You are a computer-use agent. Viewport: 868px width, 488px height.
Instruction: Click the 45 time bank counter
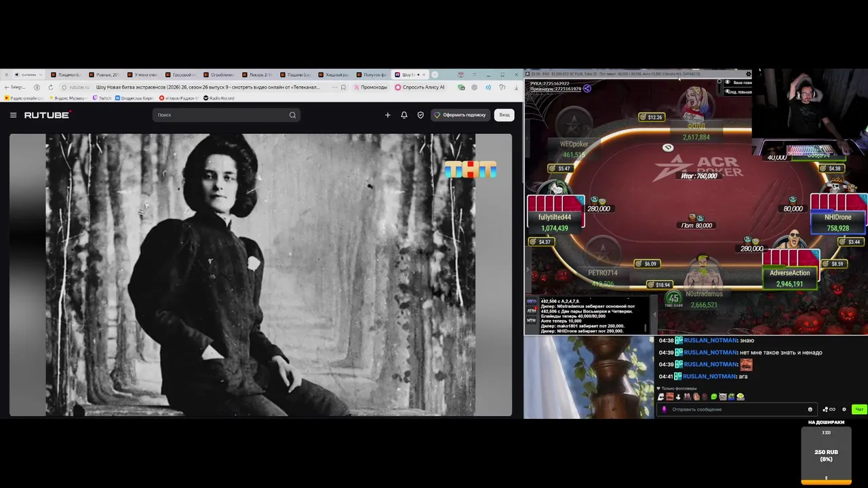click(673, 298)
